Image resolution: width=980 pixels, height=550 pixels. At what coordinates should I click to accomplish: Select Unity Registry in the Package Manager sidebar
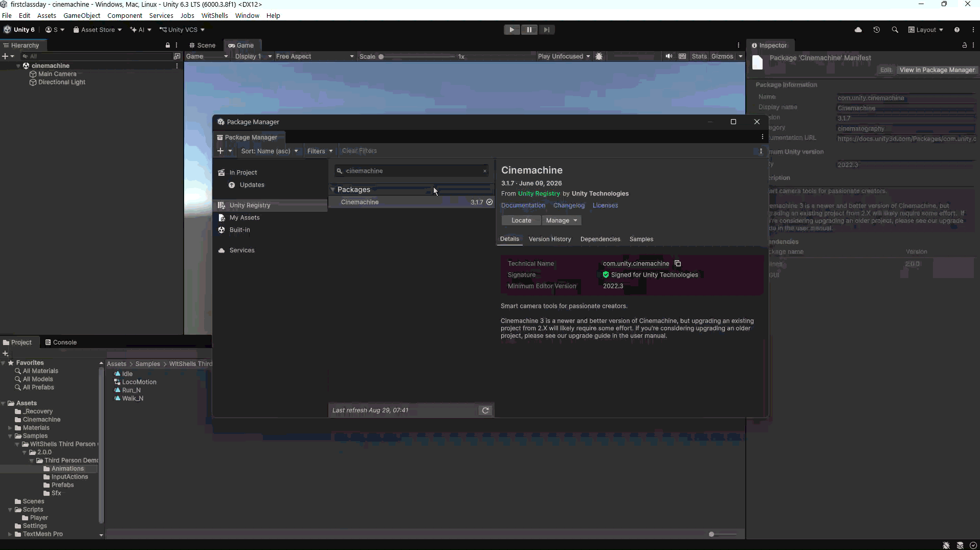270,205
